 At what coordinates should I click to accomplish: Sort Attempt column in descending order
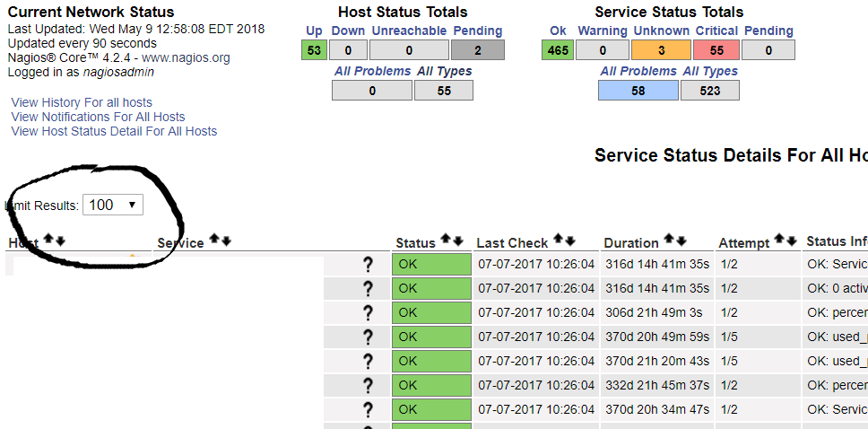[x=792, y=241]
